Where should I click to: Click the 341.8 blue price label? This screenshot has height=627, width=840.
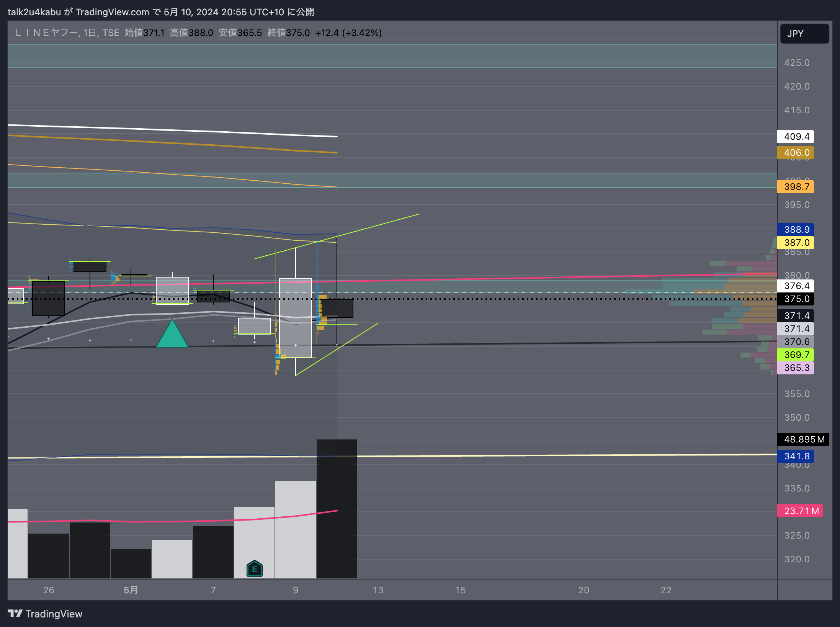tap(796, 456)
